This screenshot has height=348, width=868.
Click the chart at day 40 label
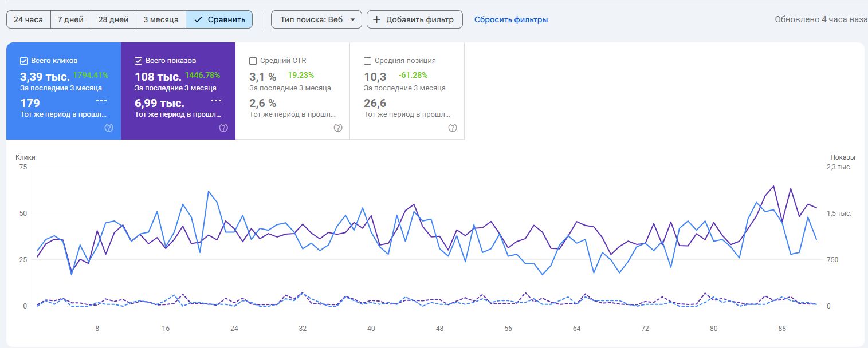(371, 329)
